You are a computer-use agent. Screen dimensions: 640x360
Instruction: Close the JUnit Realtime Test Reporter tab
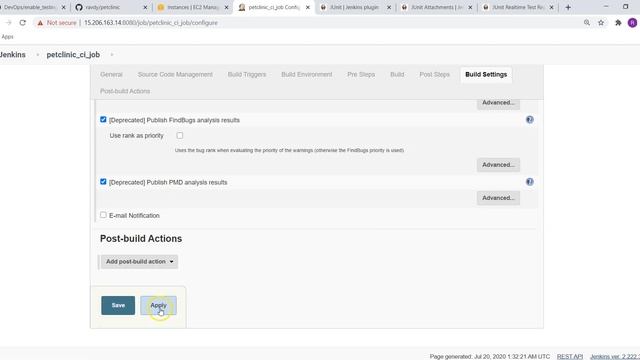pyautogui.click(x=551, y=7)
